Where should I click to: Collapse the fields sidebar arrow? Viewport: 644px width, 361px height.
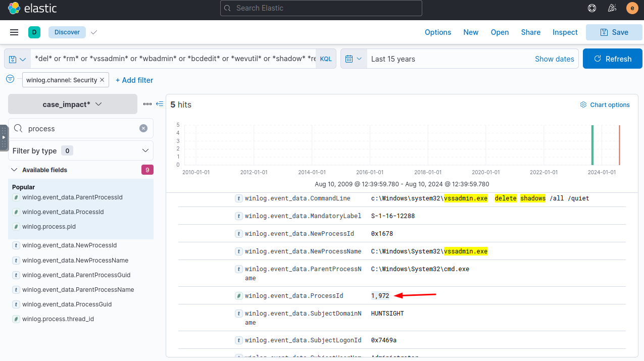click(160, 104)
